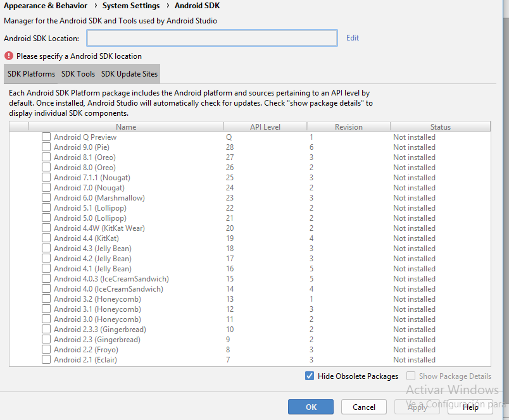Viewport: 509px width, 420px height.
Task: Open the SDK Tools tab
Action: tap(79, 74)
